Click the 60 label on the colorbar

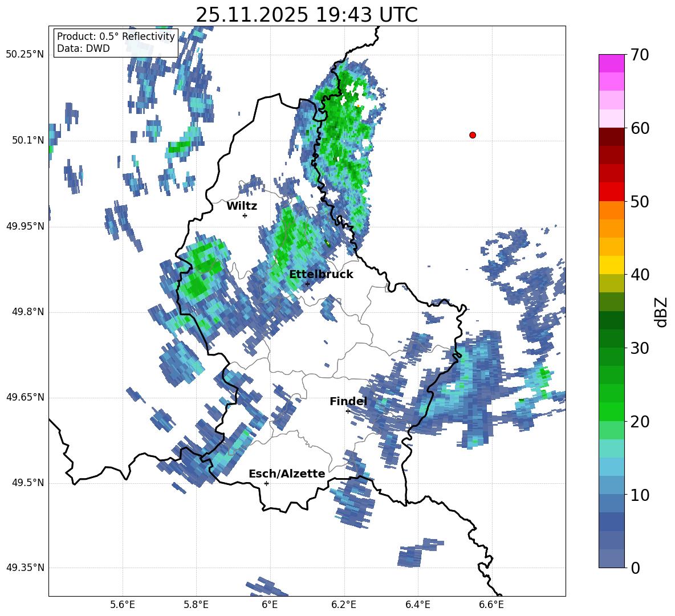coord(640,128)
